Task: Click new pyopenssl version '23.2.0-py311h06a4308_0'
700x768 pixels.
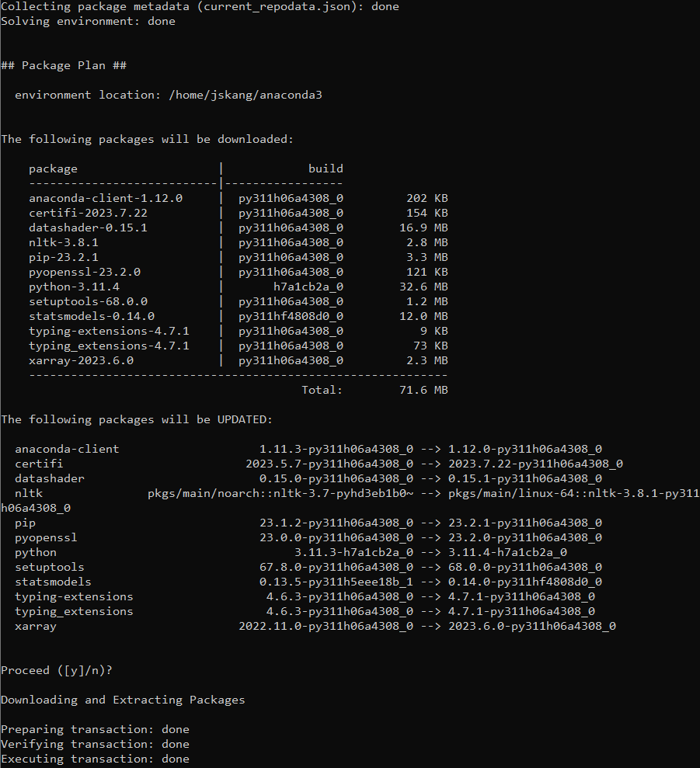Action: (x=525, y=538)
